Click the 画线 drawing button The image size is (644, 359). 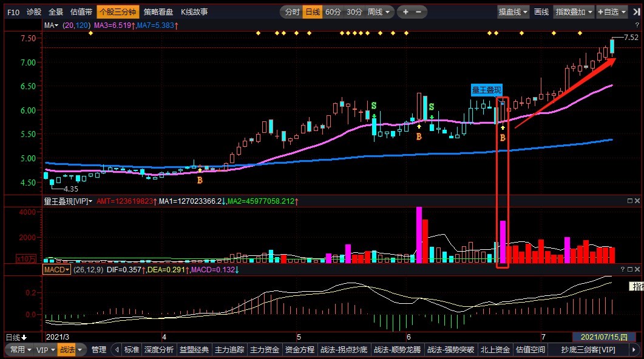coord(541,12)
